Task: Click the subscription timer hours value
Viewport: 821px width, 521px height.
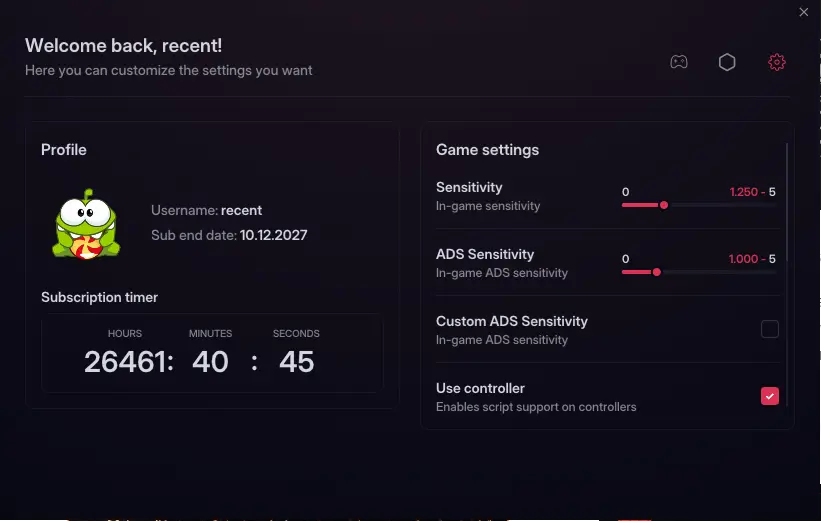Action: tap(126, 361)
